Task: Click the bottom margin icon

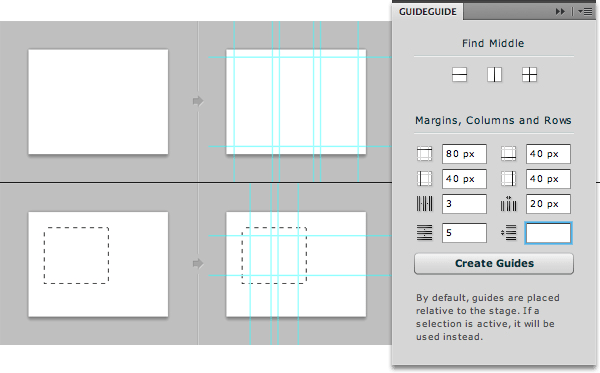Action: click(509, 154)
